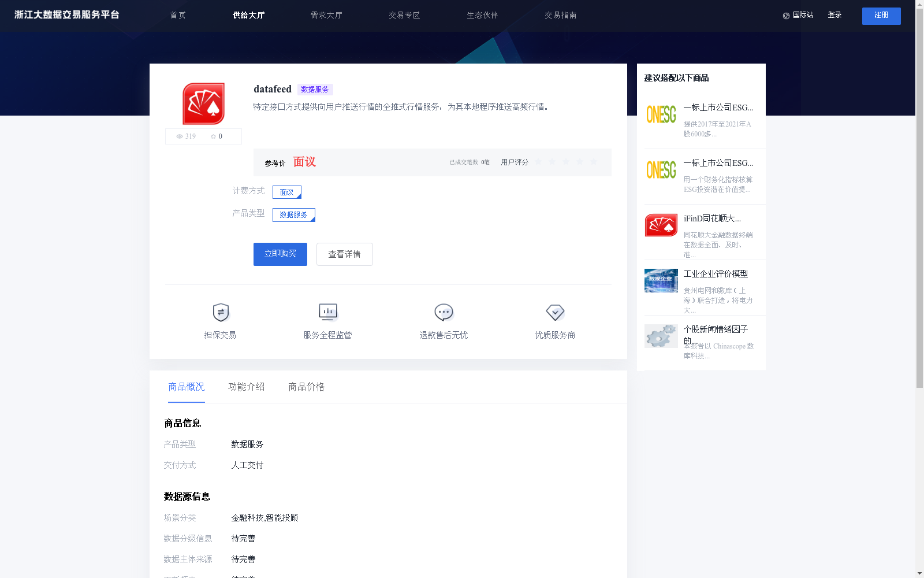Viewport: 924px width, 578px height.
Task: Select the 数据服务 product type option
Action: [x=294, y=215]
